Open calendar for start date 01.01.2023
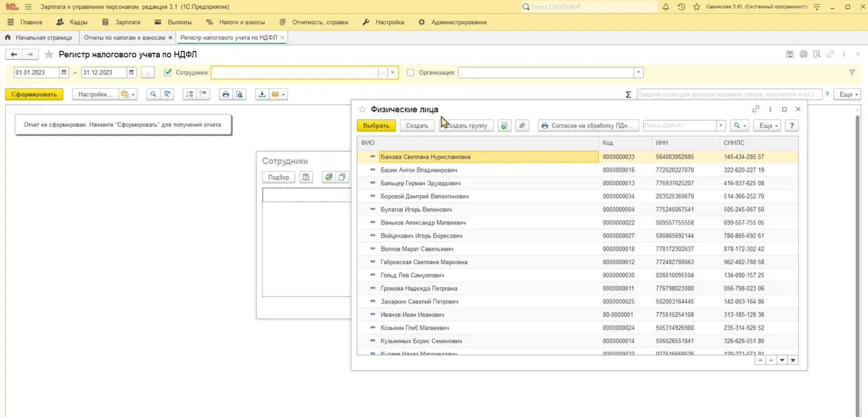This screenshot has width=868, height=417. click(x=64, y=73)
